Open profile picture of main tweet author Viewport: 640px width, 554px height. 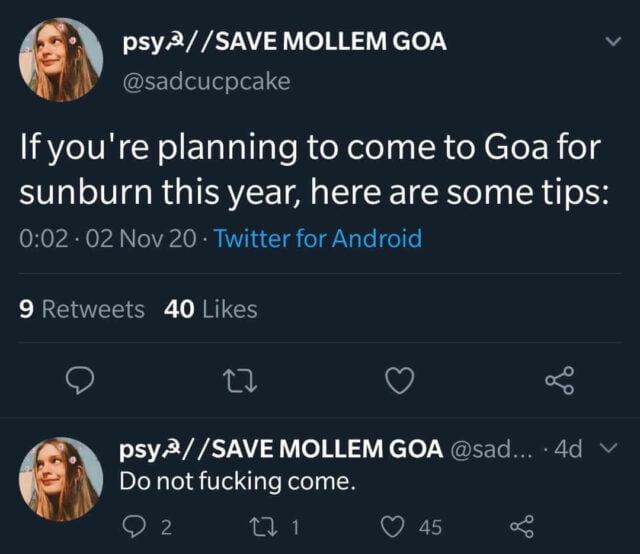61,60
